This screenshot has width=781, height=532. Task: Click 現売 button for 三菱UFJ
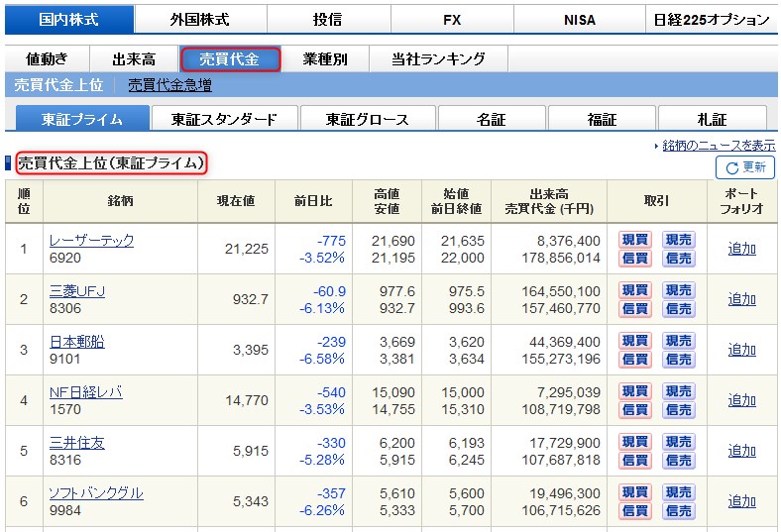[678, 290]
